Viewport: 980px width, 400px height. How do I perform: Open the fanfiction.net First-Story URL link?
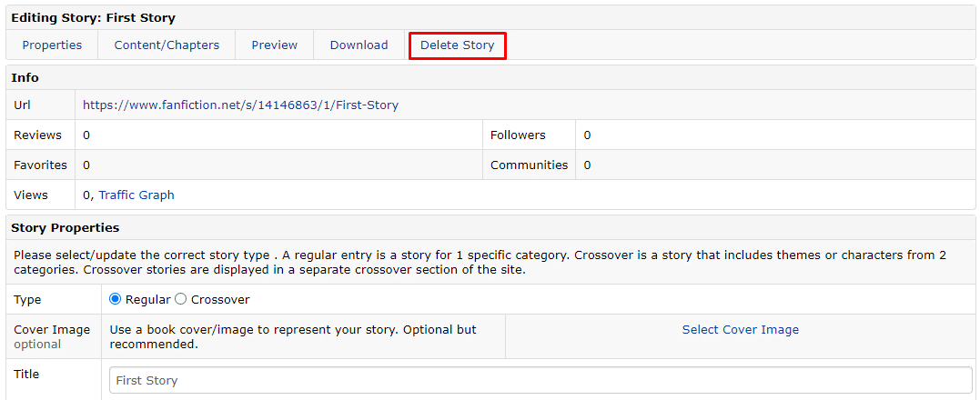pyautogui.click(x=240, y=105)
